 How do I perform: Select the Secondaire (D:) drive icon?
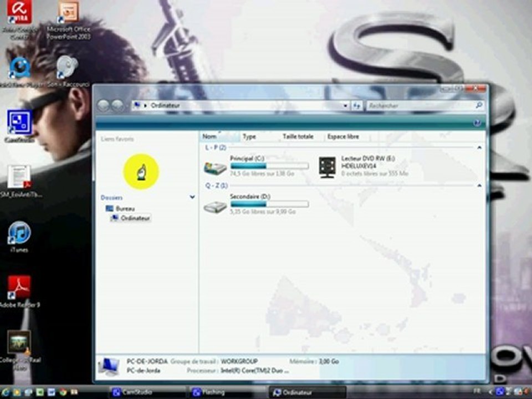[215, 207]
